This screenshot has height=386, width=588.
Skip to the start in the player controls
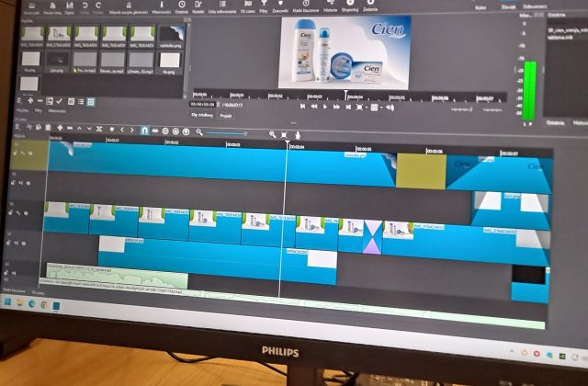coord(302,107)
